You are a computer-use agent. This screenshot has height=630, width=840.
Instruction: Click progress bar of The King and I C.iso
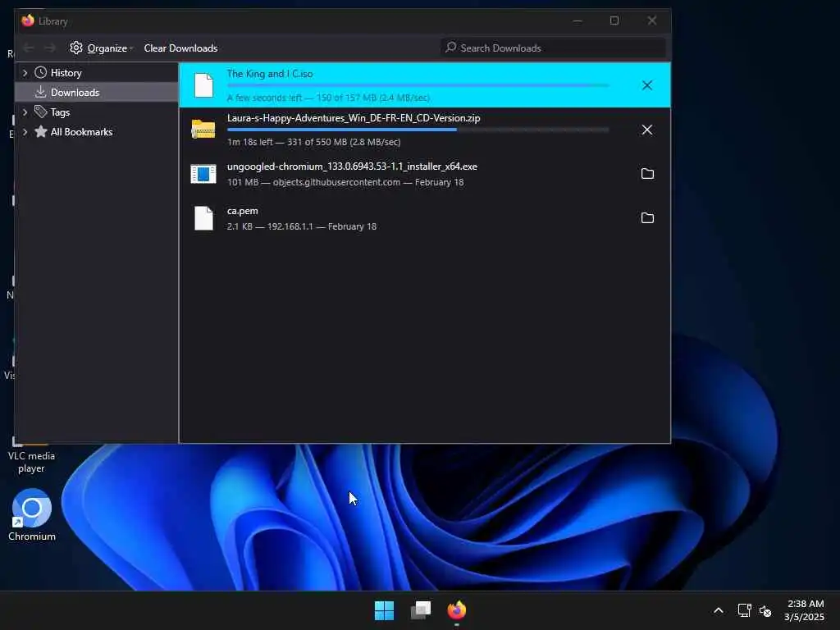pyautogui.click(x=418, y=85)
